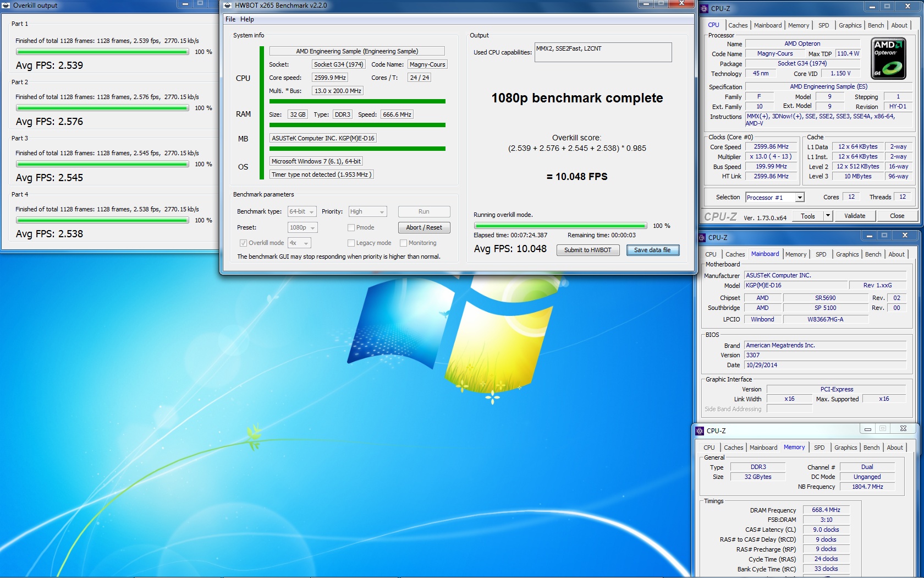The height and width of the screenshot is (578, 924).
Task: Switch to Bench tab in top CPU-Z window
Action: (x=876, y=25)
